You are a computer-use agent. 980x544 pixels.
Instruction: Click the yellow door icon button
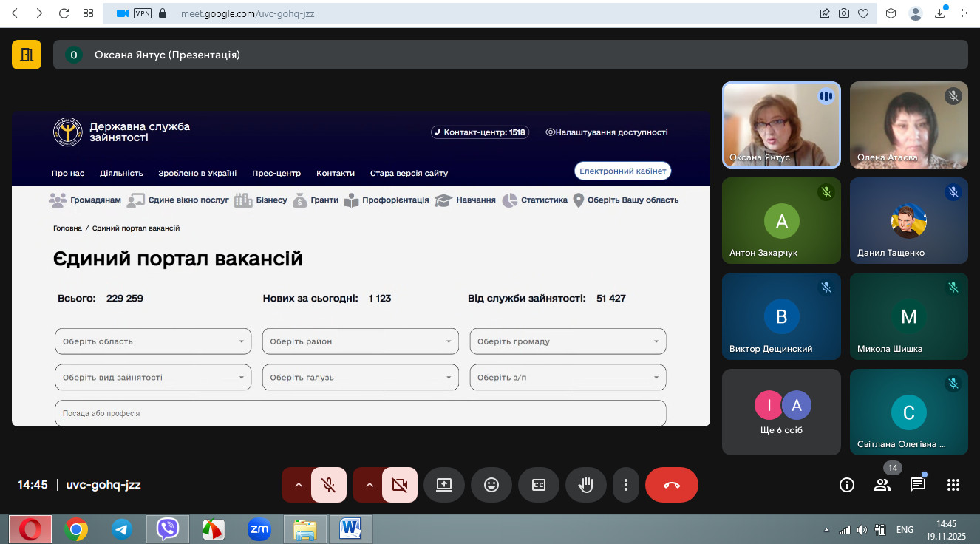[27, 55]
